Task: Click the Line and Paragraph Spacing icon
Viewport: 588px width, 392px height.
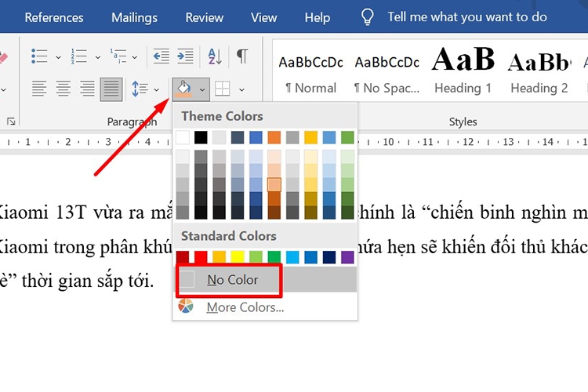Action: click(140, 89)
